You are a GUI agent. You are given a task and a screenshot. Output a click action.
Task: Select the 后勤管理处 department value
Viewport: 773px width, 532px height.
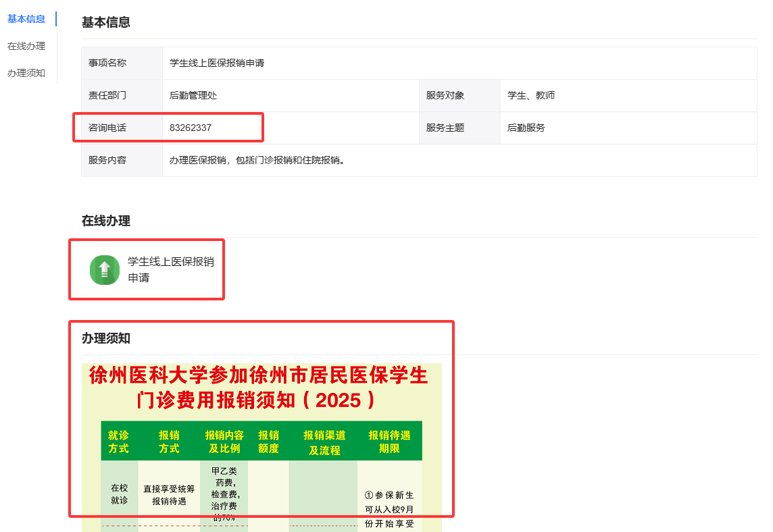click(x=193, y=95)
